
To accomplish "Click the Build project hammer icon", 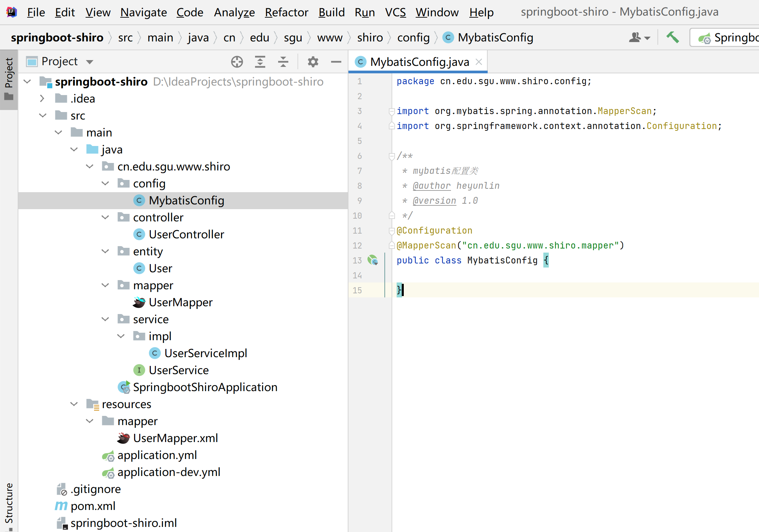I will click(672, 37).
